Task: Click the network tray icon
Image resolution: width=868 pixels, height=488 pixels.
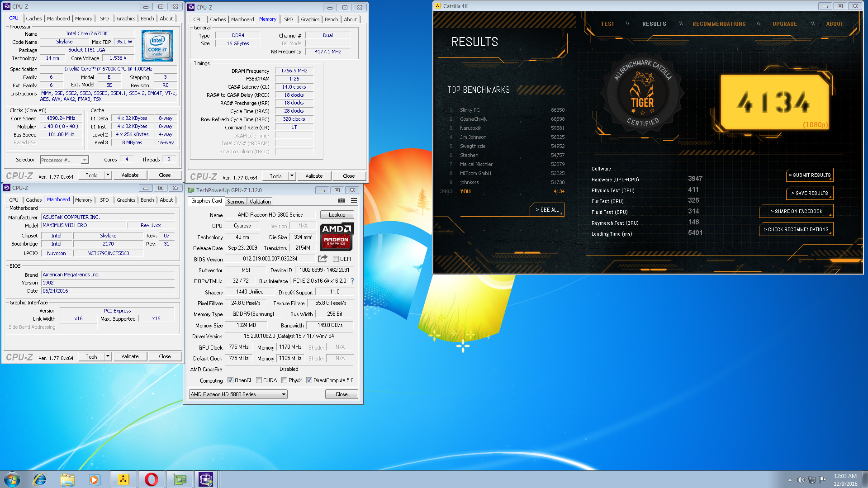Action: (812, 480)
